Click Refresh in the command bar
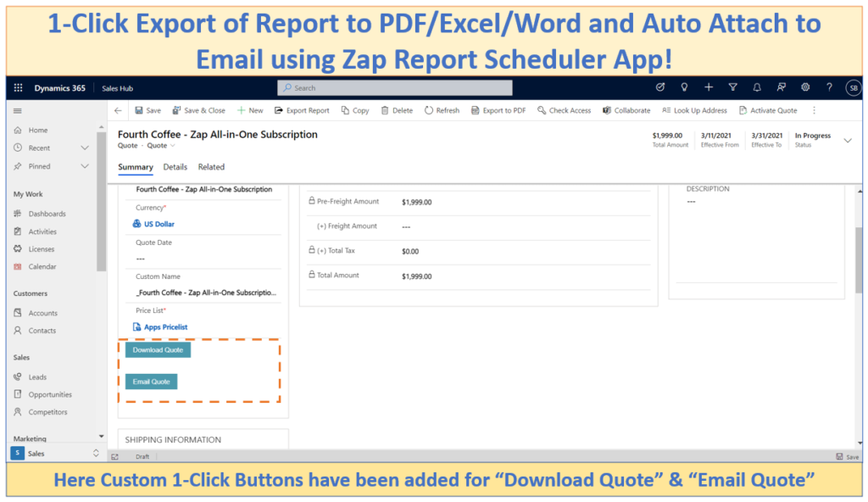 pyautogui.click(x=442, y=110)
